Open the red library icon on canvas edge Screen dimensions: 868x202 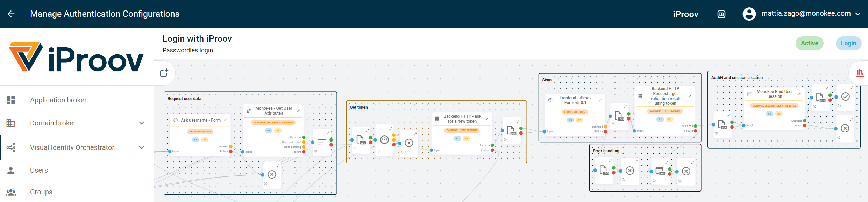click(x=860, y=73)
